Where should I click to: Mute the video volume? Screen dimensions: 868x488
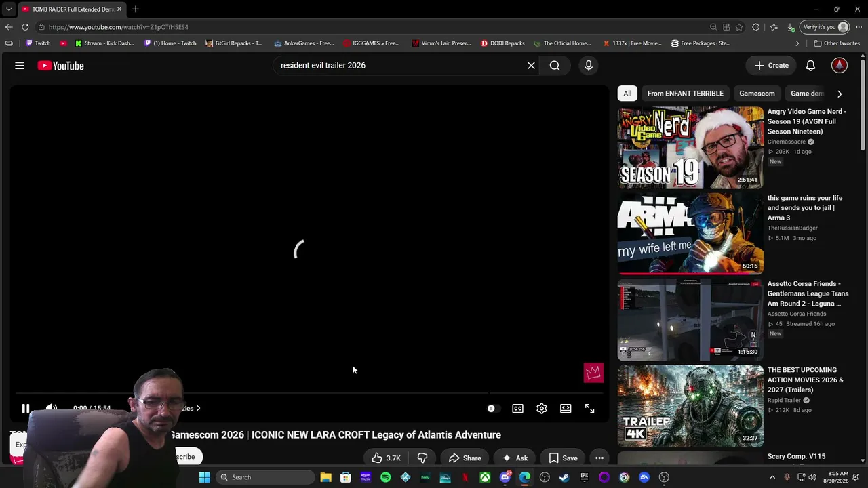click(x=52, y=409)
